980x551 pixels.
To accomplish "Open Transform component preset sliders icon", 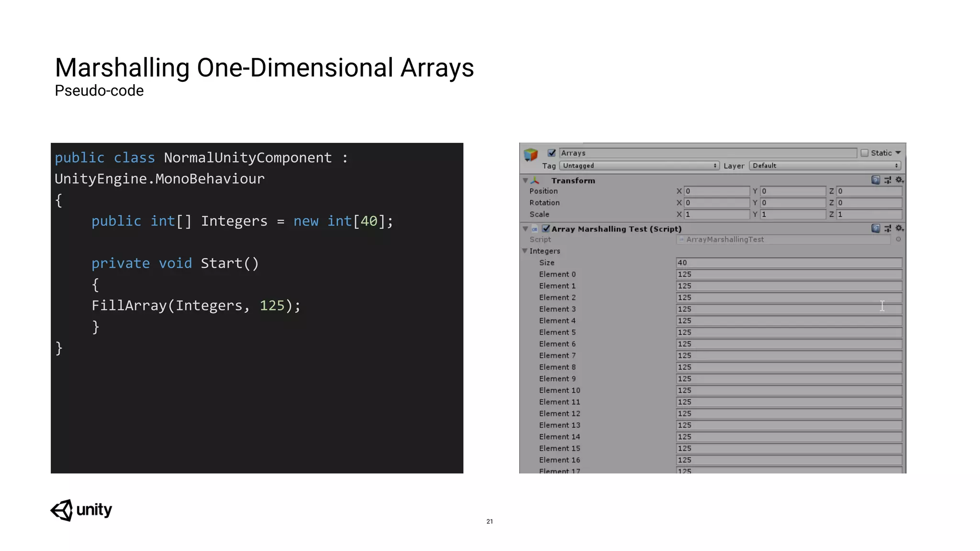I will click(x=888, y=180).
